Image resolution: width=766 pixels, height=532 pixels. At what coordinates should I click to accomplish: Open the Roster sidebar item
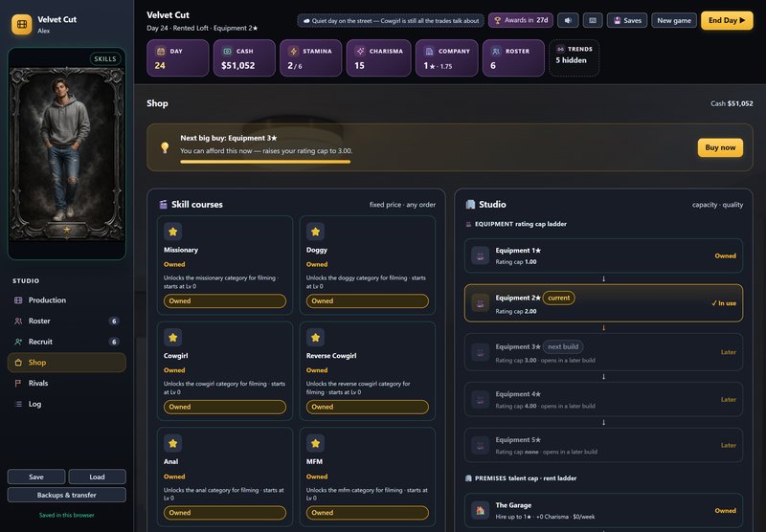[x=66, y=321]
